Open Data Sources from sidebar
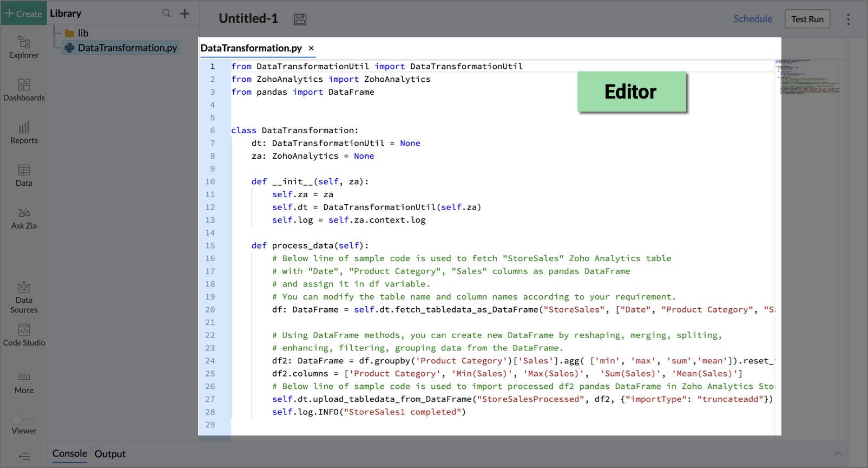This screenshot has height=468, width=868. 24,297
